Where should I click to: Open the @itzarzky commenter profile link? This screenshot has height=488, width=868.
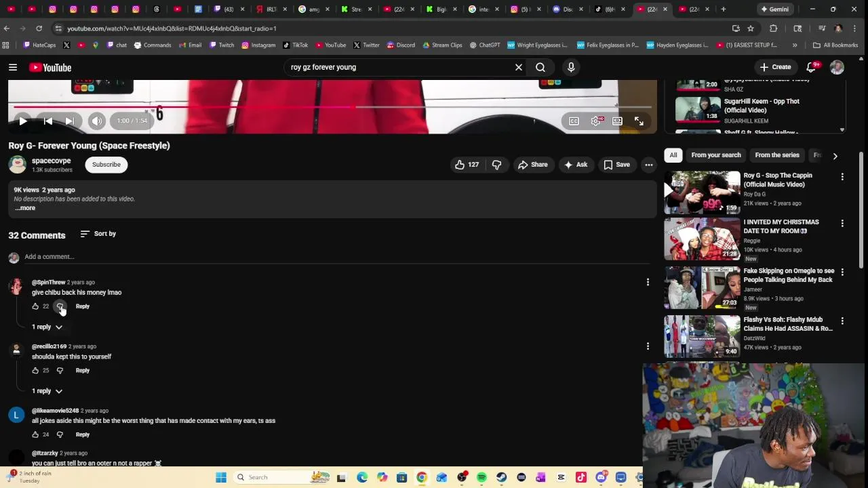(45, 453)
